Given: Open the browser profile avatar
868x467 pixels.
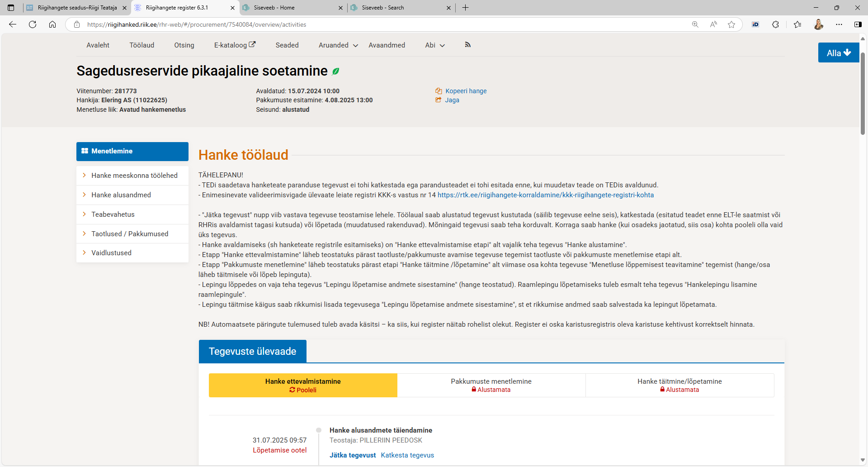Looking at the screenshot, I should tap(818, 24).
